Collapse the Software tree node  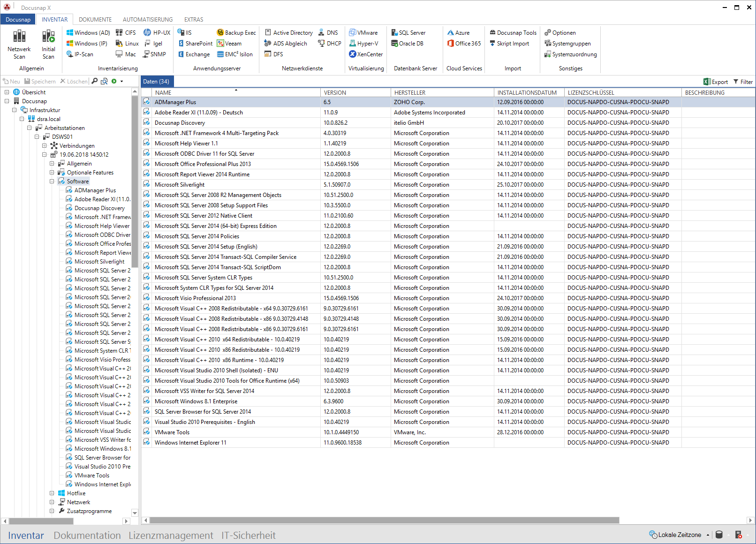click(52, 181)
